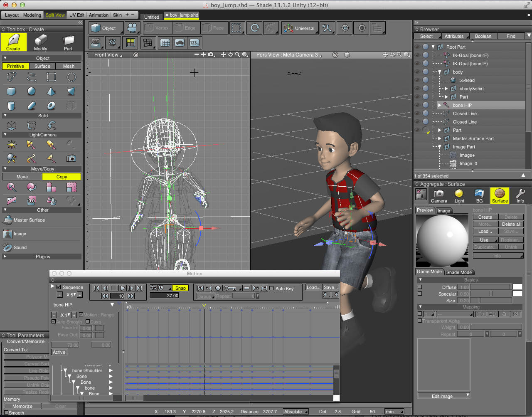Open the Surface panel in Aggregate

click(x=500, y=195)
